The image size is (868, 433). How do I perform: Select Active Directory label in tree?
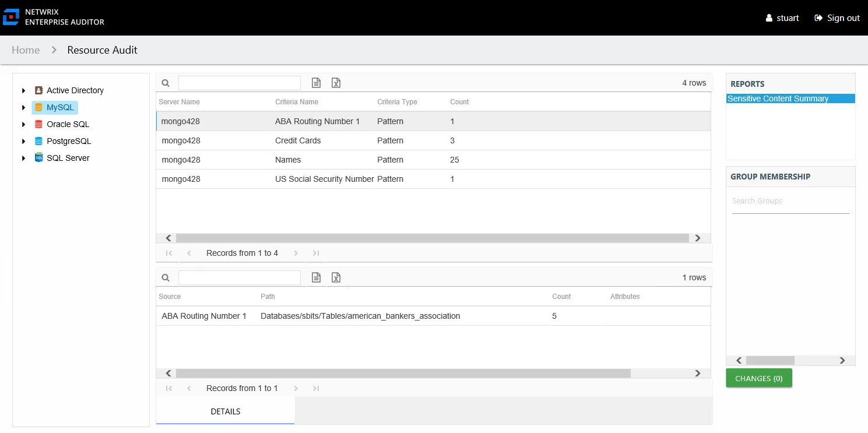[75, 90]
